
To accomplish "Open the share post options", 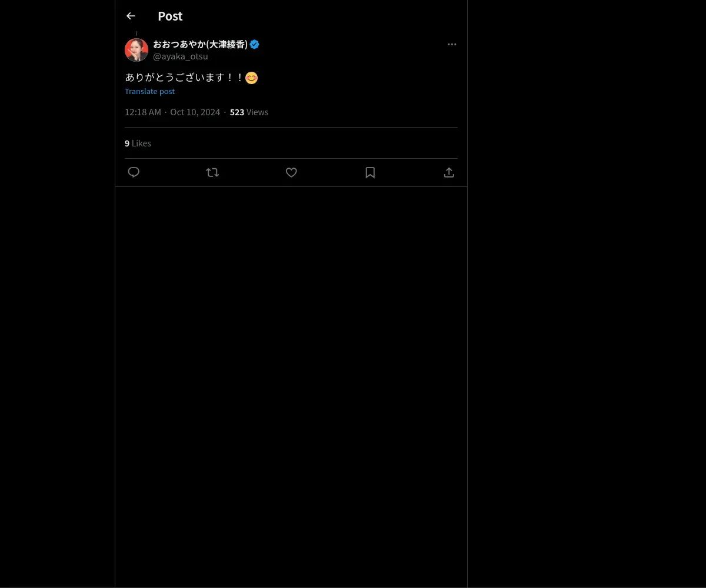I will click(449, 172).
